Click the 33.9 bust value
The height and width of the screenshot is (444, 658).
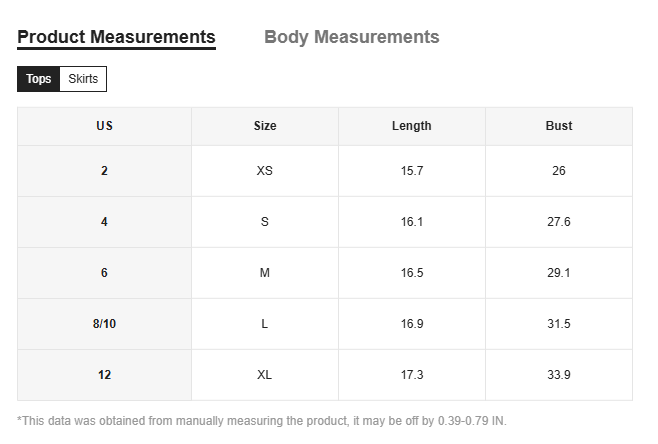(559, 375)
